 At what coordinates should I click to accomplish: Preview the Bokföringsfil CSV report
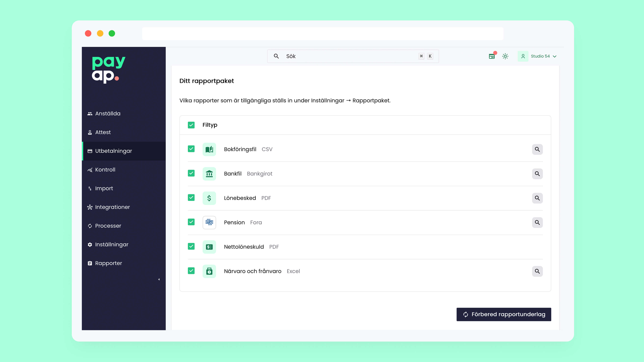(537, 149)
